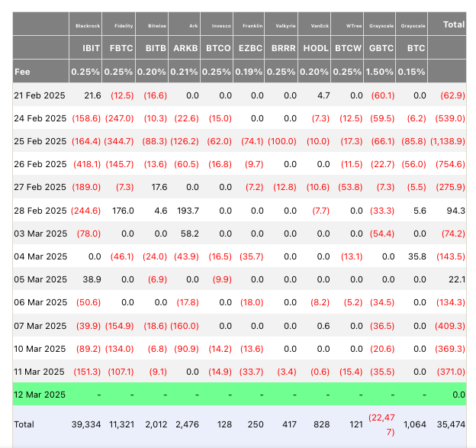The height and width of the screenshot is (448, 476).
Task: Click the 0.19% EZBC fee cell
Action: pyautogui.click(x=249, y=72)
